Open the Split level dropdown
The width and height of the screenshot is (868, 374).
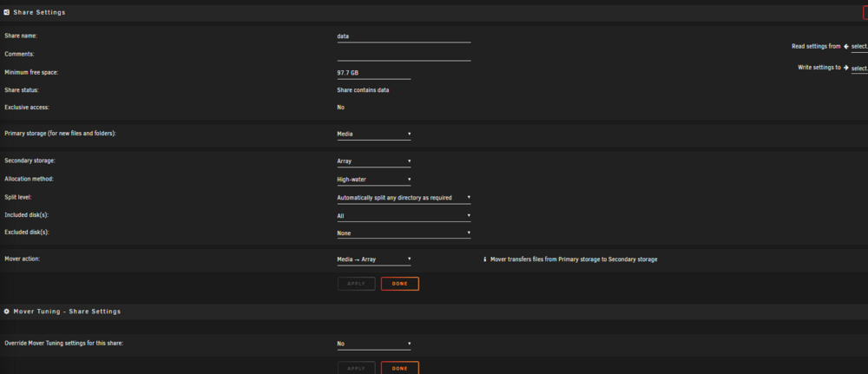(404, 198)
